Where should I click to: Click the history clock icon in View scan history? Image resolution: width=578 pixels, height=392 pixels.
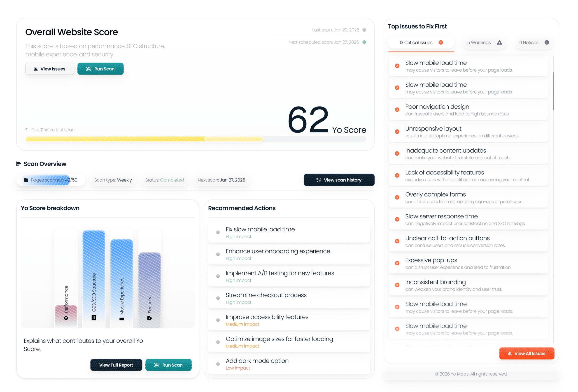pyautogui.click(x=319, y=179)
